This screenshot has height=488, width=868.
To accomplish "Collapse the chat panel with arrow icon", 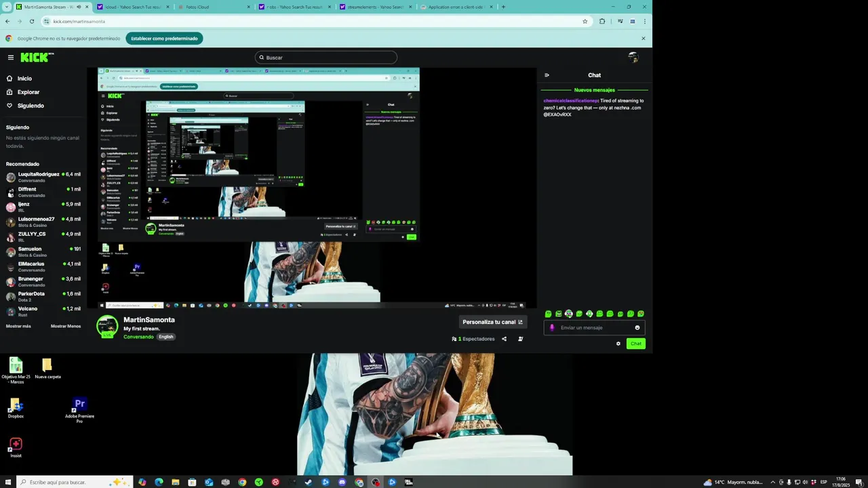I will click(x=547, y=75).
